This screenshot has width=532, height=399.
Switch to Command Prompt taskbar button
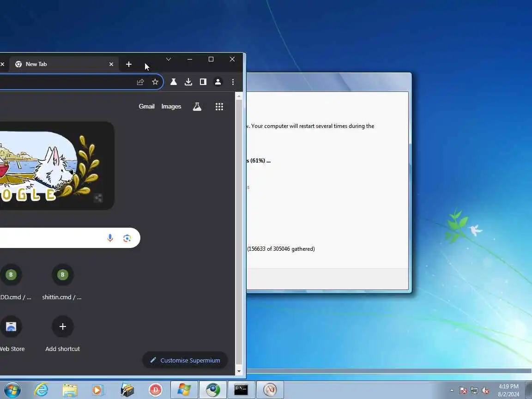(x=241, y=390)
